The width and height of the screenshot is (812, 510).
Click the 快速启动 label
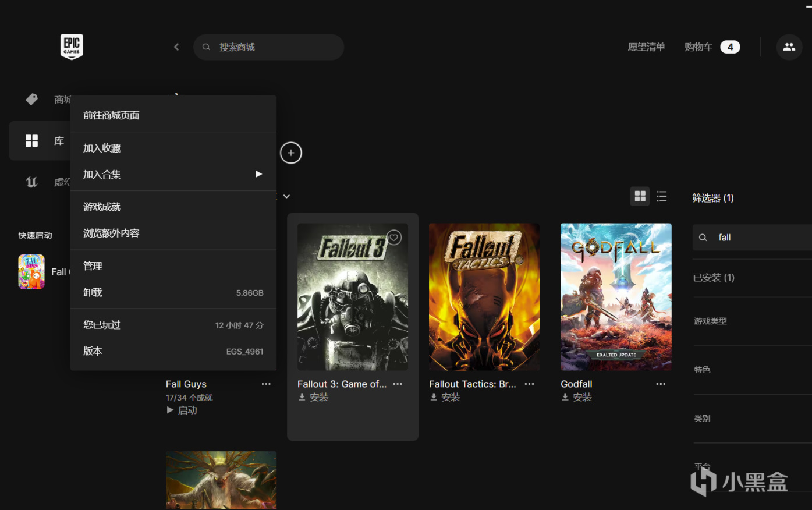click(35, 235)
